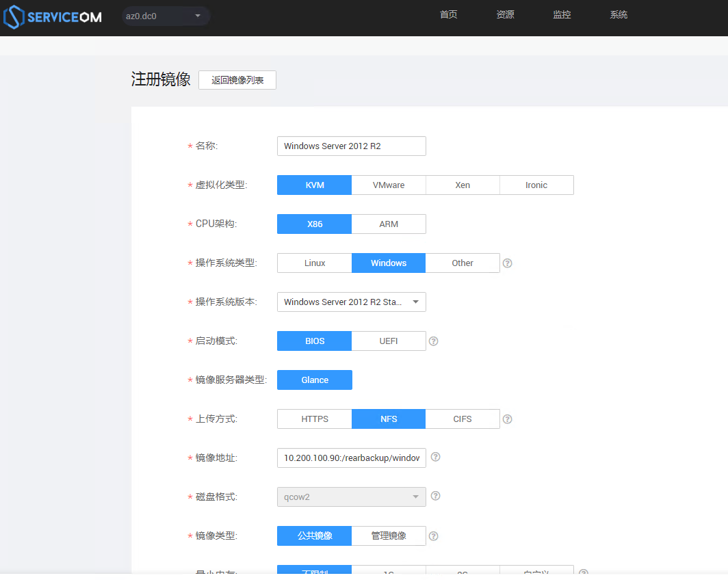
Task: Select 公共镜像 image type
Action: (314, 536)
